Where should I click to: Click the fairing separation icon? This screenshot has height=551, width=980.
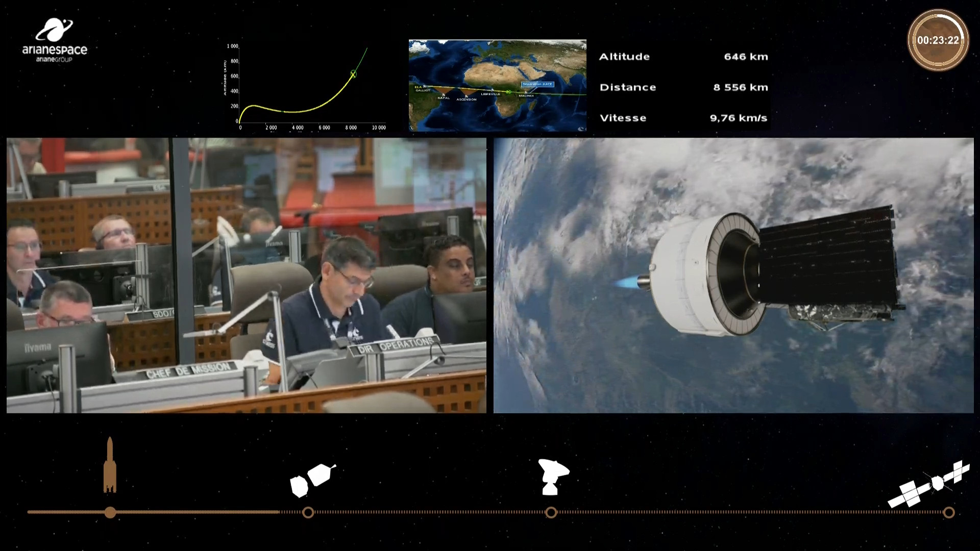pos(312,480)
